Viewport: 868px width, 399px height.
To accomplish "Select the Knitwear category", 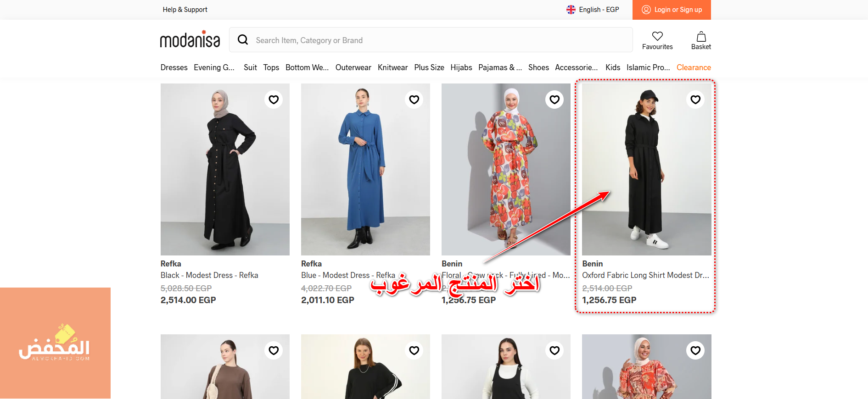I will (392, 67).
